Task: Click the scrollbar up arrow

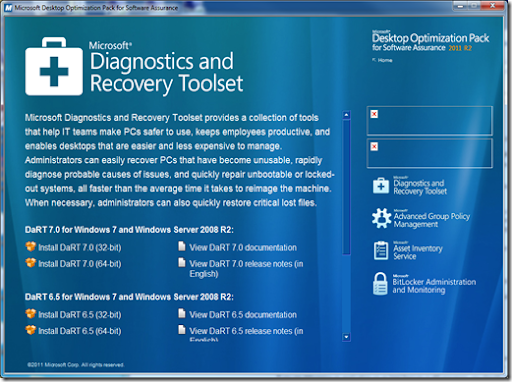Action: (x=346, y=115)
